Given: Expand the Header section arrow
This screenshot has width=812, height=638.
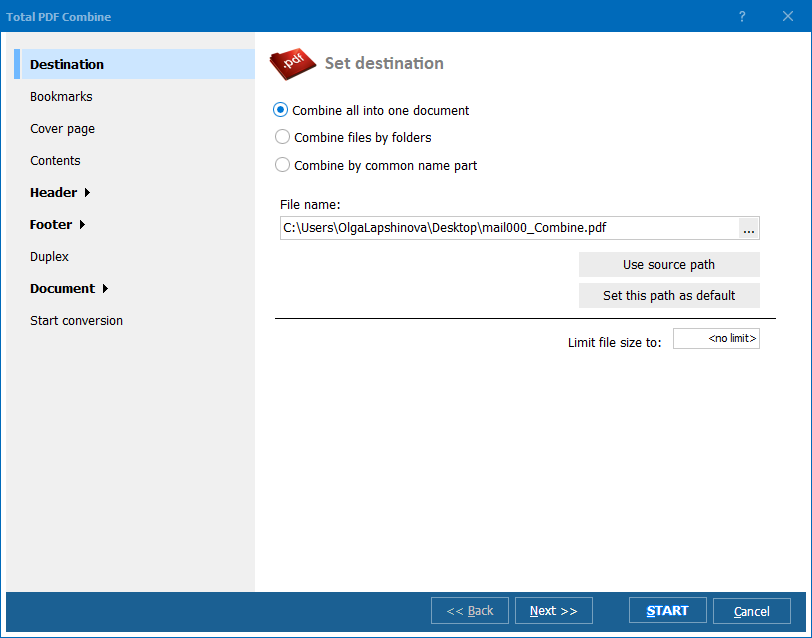Looking at the screenshot, I should (88, 193).
